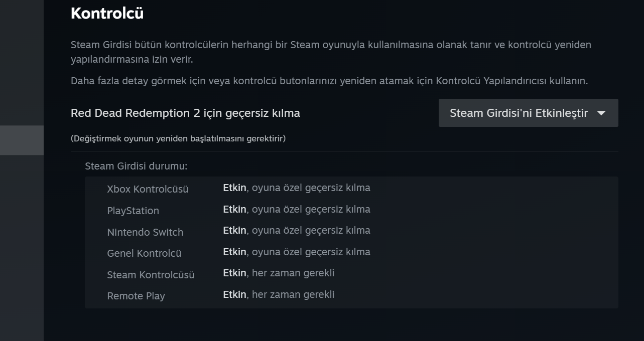Click the PlayStation row label
Screen dimensions: 644x341
pos(133,211)
